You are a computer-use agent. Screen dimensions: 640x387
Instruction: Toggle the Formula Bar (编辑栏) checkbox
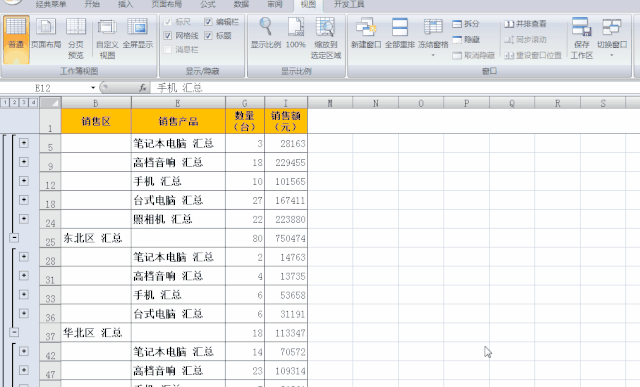[x=208, y=22]
